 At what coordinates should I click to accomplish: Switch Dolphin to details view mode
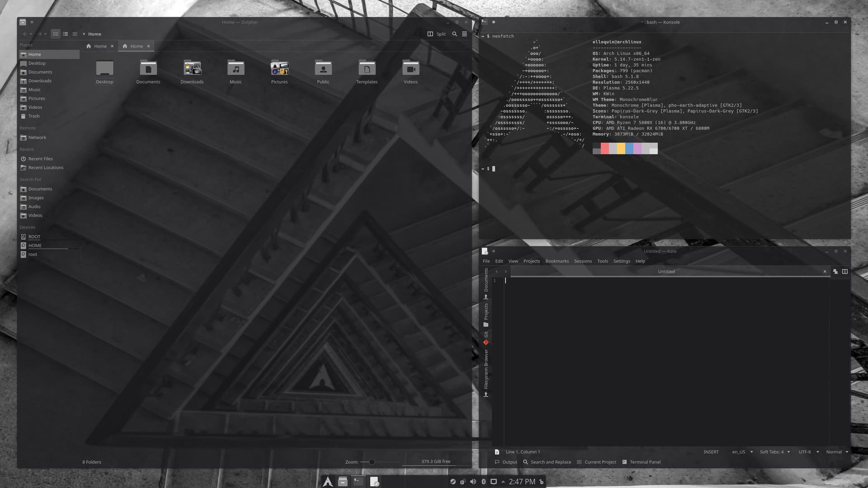(x=75, y=34)
